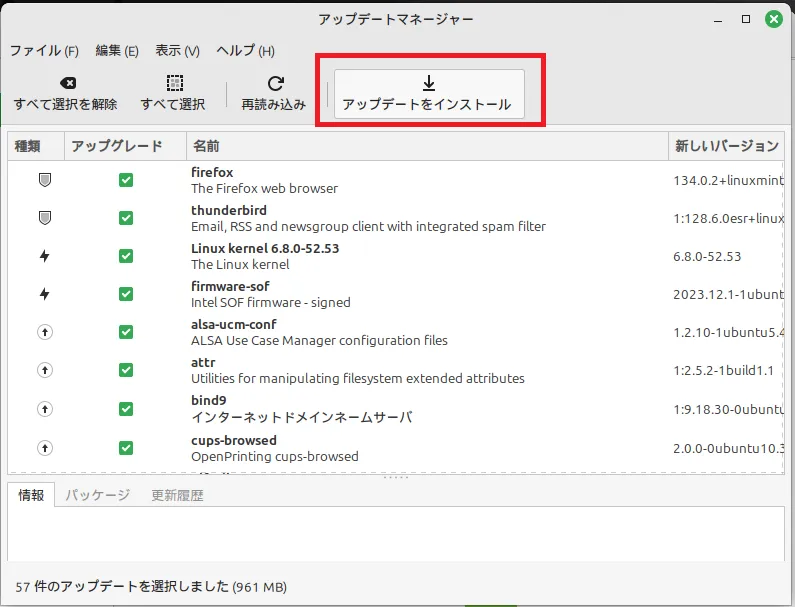Uncheck the firefox upgrade checkbox
Screen dimensions: 795x607
[126, 180]
